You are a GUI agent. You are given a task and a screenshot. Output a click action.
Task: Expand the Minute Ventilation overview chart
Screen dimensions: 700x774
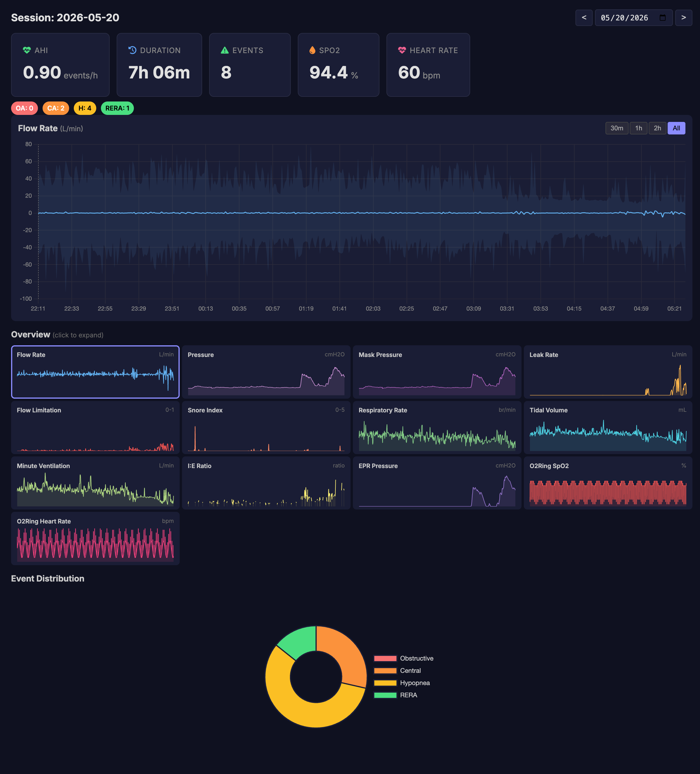(95, 483)
